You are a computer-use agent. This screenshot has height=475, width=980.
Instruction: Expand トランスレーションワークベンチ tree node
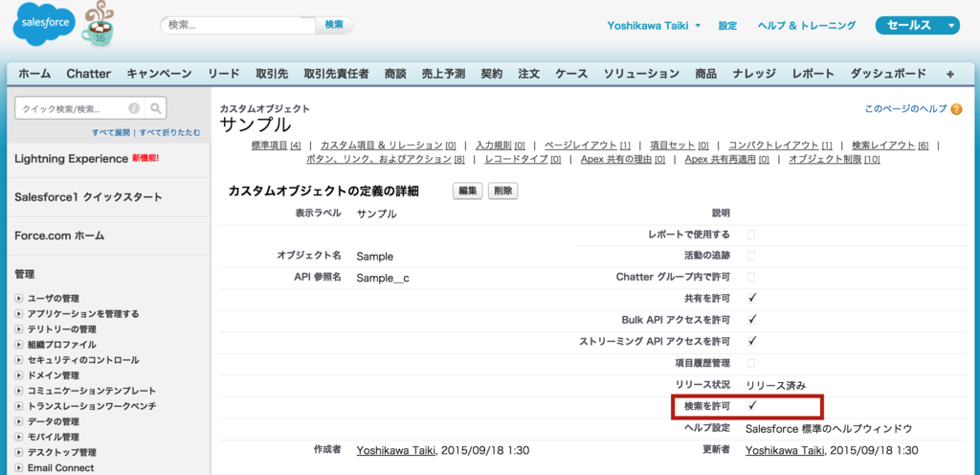click(19, 406)
